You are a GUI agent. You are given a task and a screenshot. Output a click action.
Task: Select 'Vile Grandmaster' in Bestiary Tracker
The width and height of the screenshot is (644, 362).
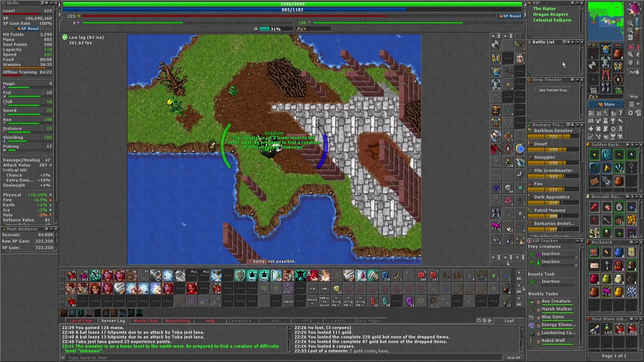(x=553, y=170)
